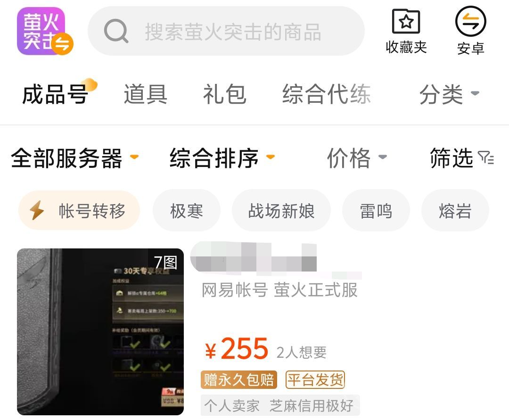Click the 平台发货 tag
This screenshot has height=420, width=509.
point(315,379)
